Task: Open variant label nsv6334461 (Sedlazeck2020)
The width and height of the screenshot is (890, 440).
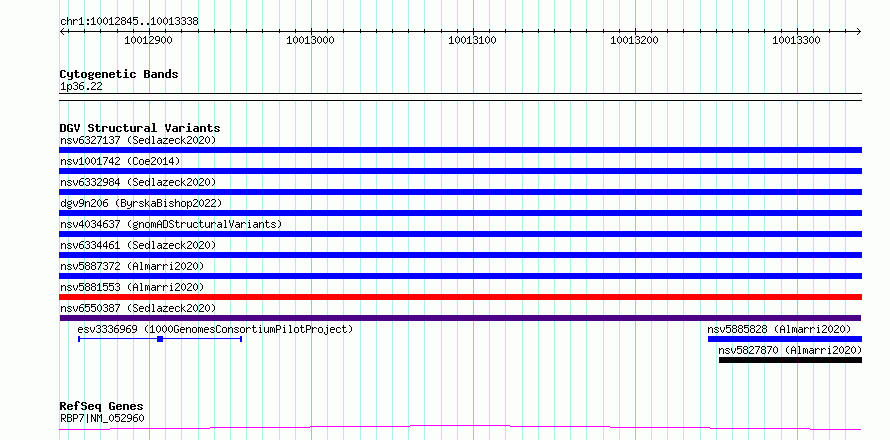Action: coord(138,245)
